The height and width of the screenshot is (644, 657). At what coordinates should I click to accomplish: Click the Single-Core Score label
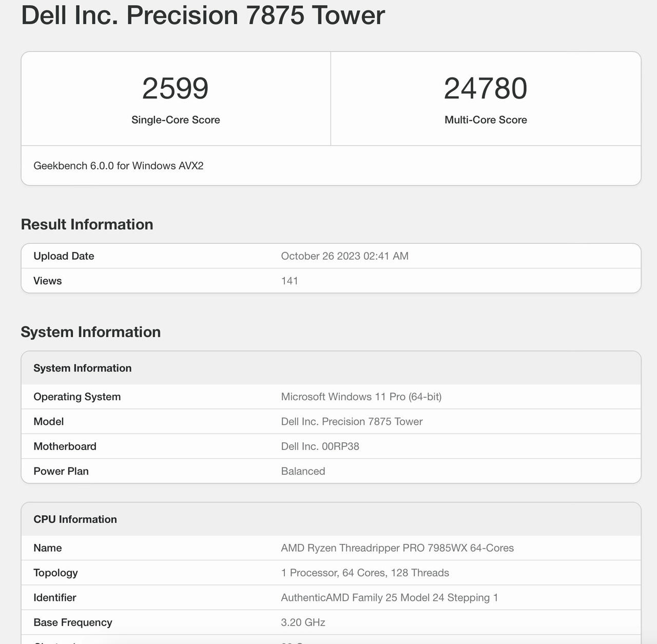pyautogui.click(x=176, y=120)
